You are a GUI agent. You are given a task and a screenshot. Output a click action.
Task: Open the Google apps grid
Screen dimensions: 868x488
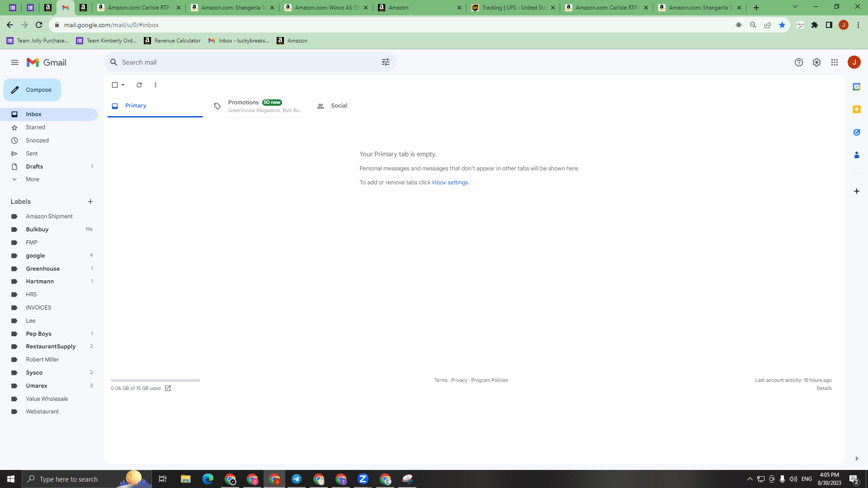(835, 62)
